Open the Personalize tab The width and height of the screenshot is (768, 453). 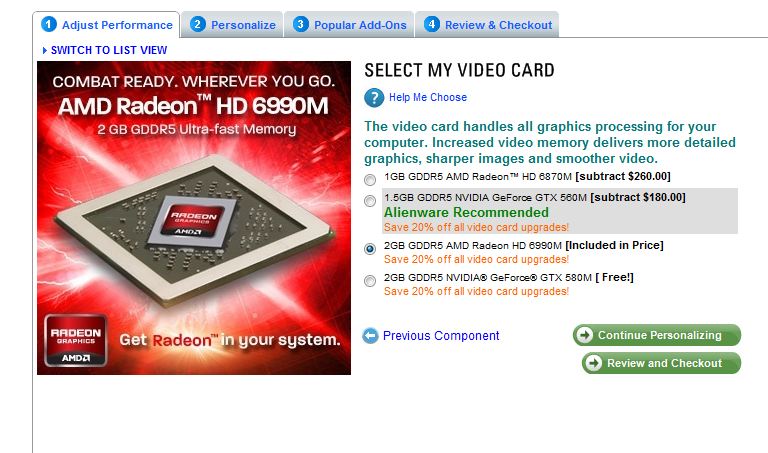(x=233, y=25)
